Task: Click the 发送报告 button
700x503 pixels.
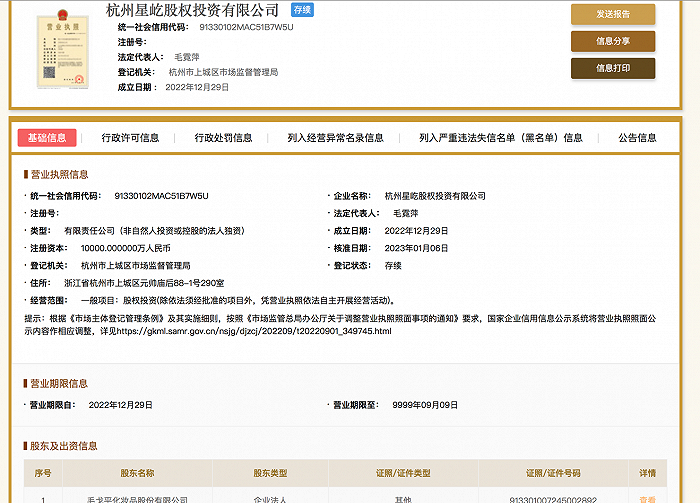Action: coord(613,14)
